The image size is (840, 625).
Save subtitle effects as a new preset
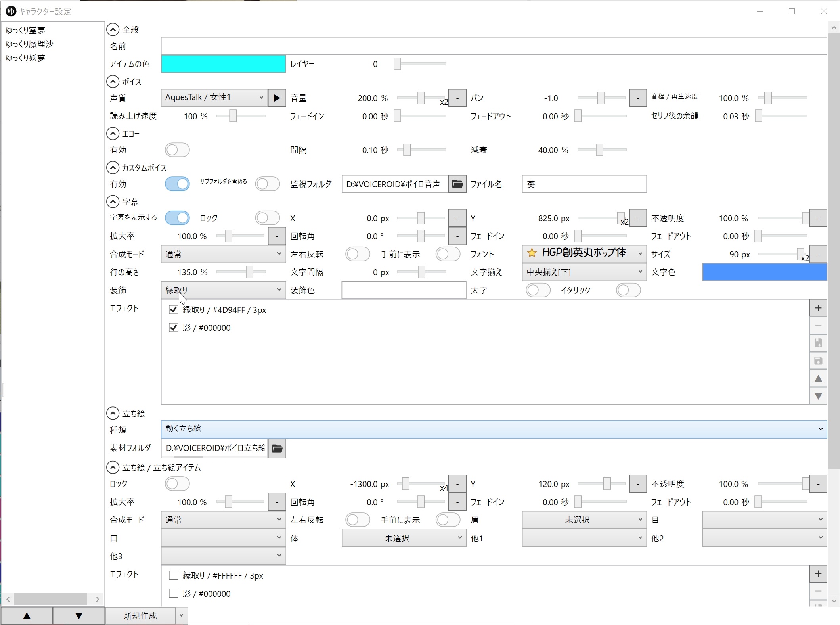[x=818, y=343]
